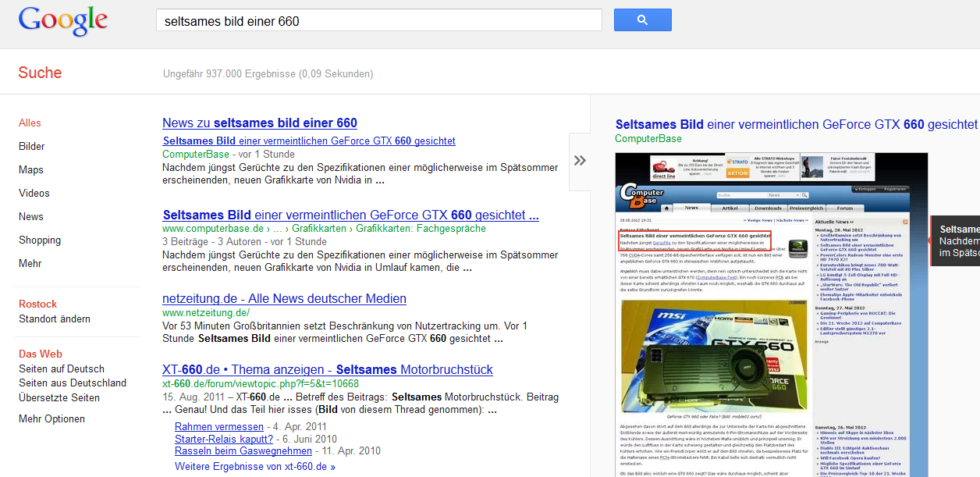
Task: Expand the Mehr categories list
Action: [x=30, y=263]
